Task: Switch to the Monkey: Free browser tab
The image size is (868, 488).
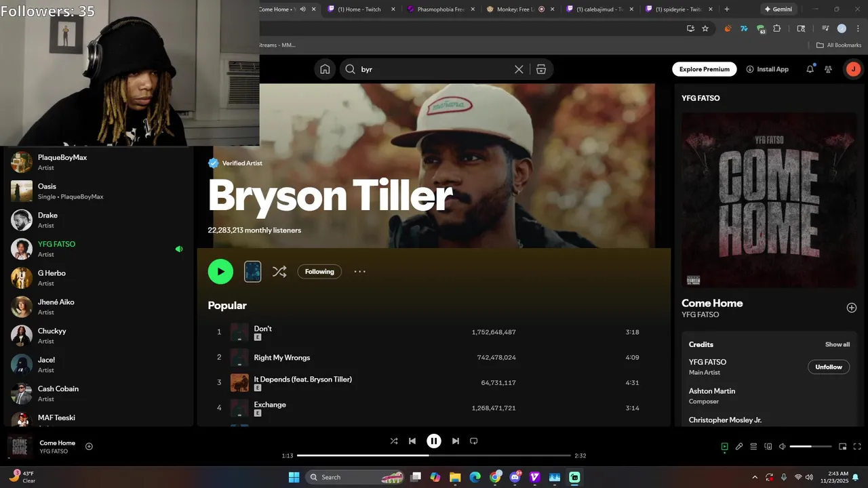Action: 519,9
